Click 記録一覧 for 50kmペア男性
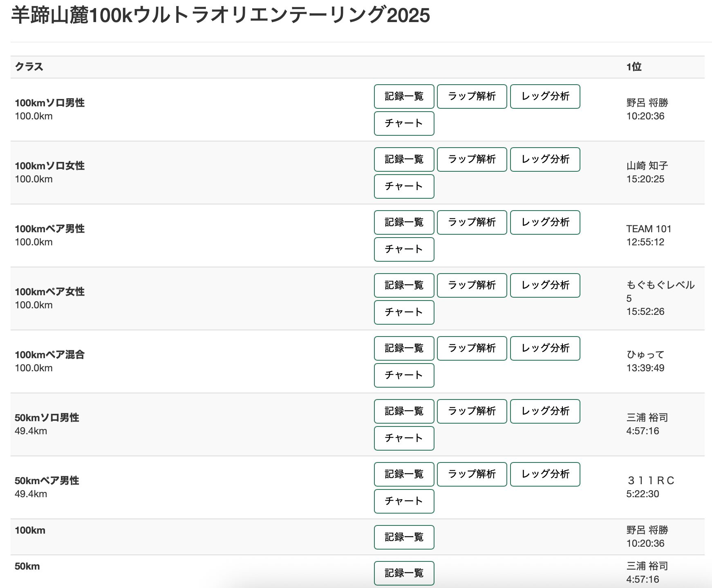This screenshot has width=712, height=588. [404, 474]
